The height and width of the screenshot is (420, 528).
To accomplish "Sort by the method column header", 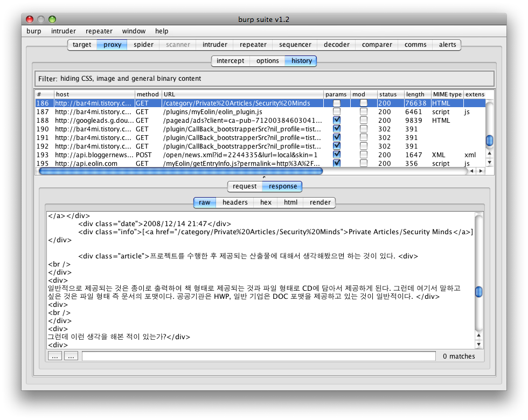I will [x=148, y=94].
